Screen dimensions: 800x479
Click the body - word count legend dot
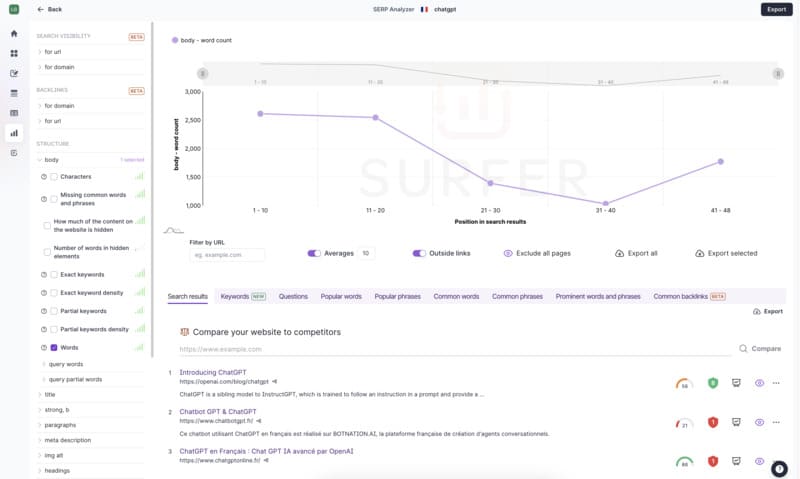[174, 40]
